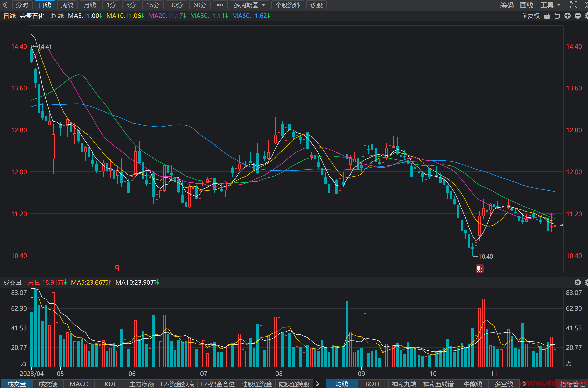The height and width of the screenshot is (388, 588).
Task: Select the MACD indicator tab
Action: [x=79, y=384]
